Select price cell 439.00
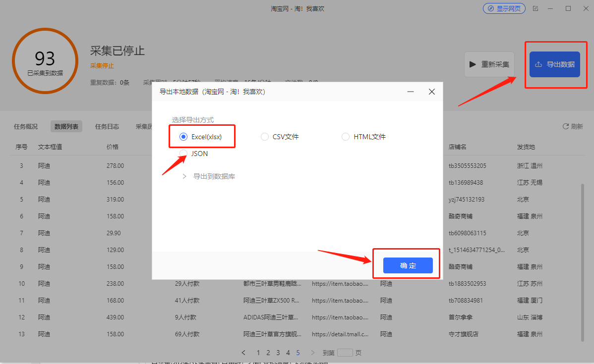This screenshot has height=364, width=594. [115, 317]
